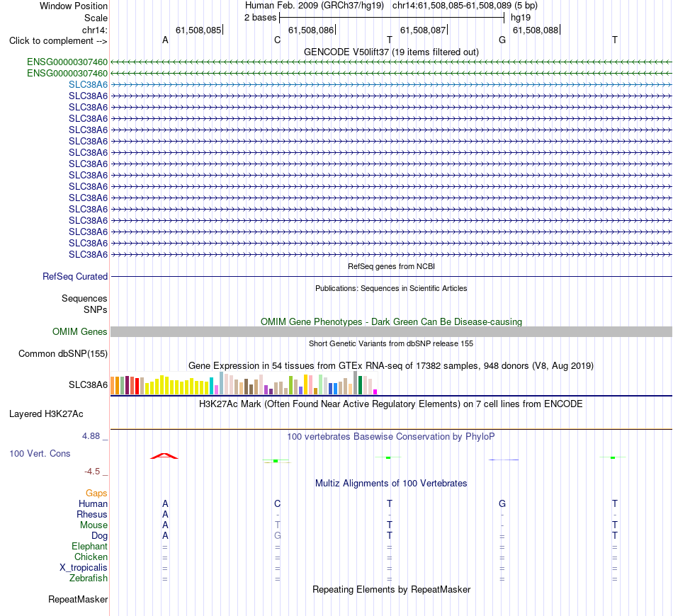
Task: Click the dark green bar in GTEx chart
Action: point(360,385)
